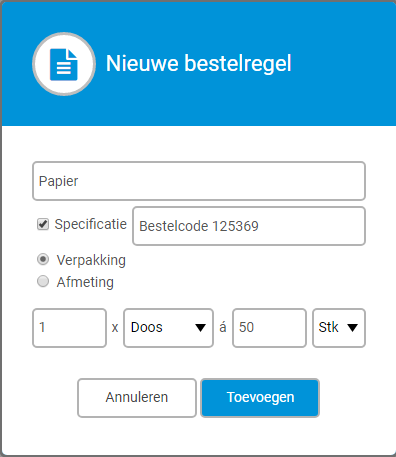Viewport: 396px width, 457px height.
Task: Click the Nieuwe bestelregel title text
Action: [x=199, y=63]
